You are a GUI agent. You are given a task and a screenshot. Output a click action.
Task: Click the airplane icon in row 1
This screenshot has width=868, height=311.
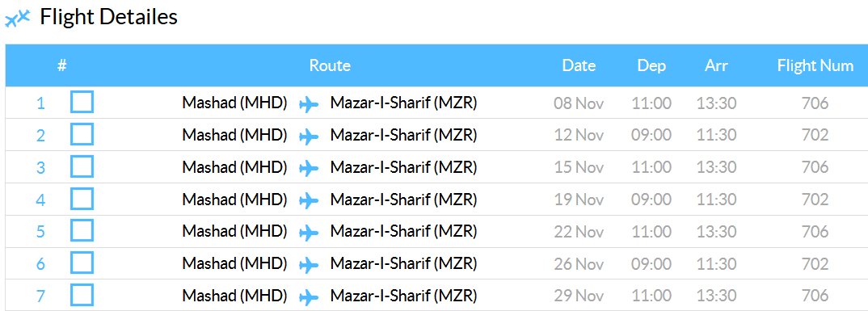[309, 104]
